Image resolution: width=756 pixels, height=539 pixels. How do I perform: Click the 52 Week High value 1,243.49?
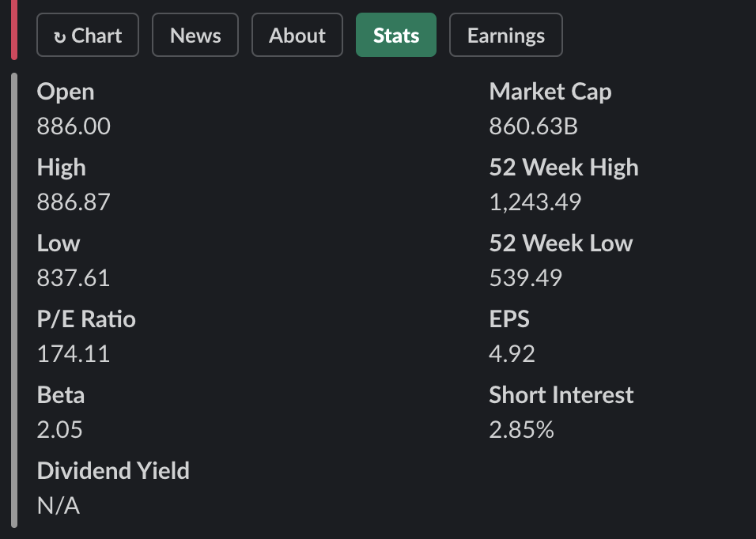point(535,202)
